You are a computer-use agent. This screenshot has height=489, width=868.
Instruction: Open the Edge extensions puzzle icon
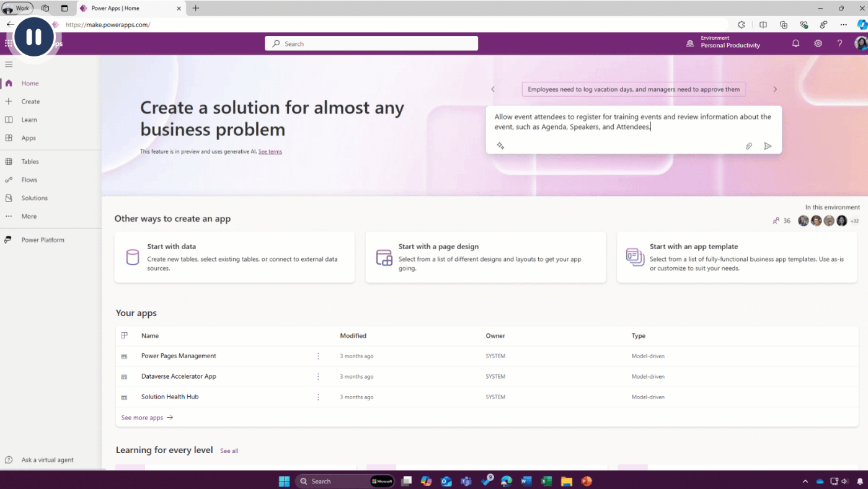[742, 25]
